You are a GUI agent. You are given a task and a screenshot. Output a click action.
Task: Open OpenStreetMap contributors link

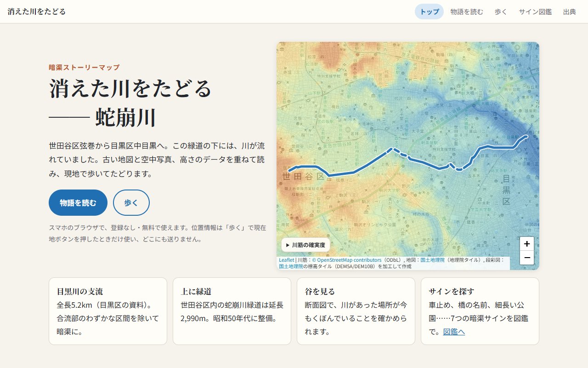pos(347,260)
